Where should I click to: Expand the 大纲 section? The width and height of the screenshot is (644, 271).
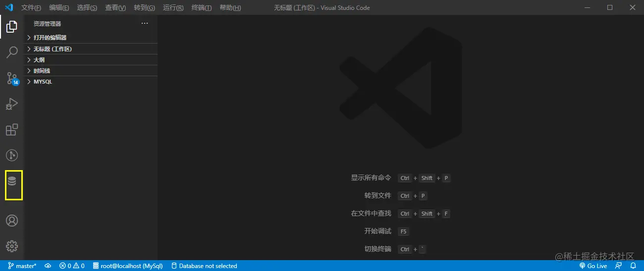coord(91,60)
